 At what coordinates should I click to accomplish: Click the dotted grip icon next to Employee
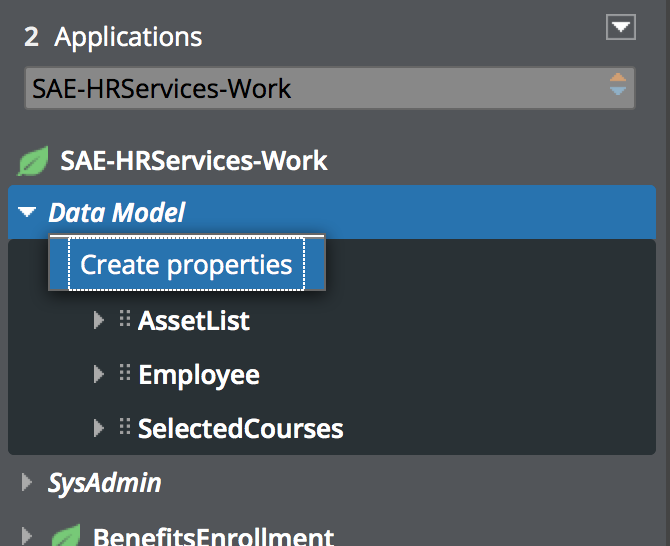(125, 373)
